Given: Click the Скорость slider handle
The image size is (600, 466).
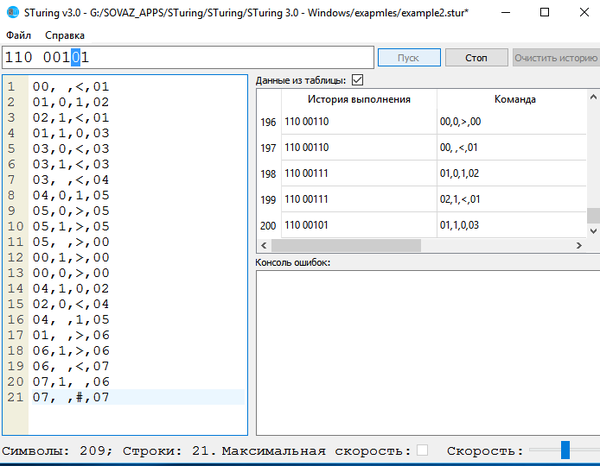Looking at the screenshot, I should click(565, 450).
